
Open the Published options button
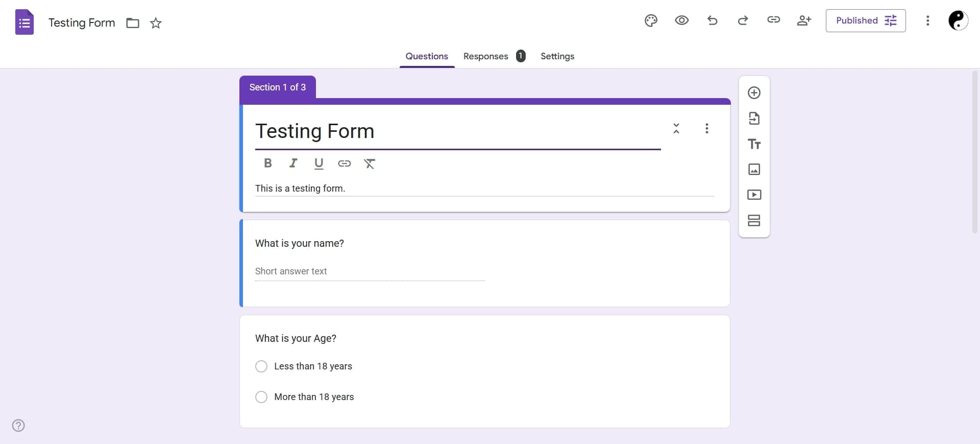click(x=865, y=20)
